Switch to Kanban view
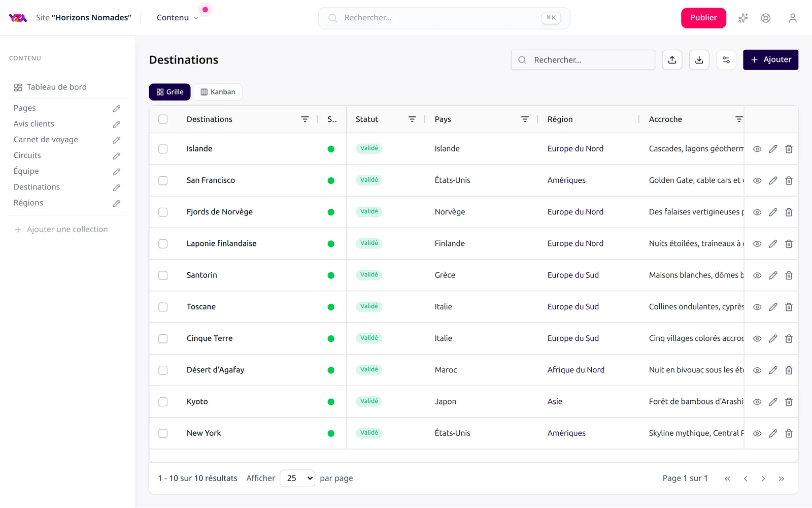The width and height of the screenshot is (812, 508). click(218, 92)
